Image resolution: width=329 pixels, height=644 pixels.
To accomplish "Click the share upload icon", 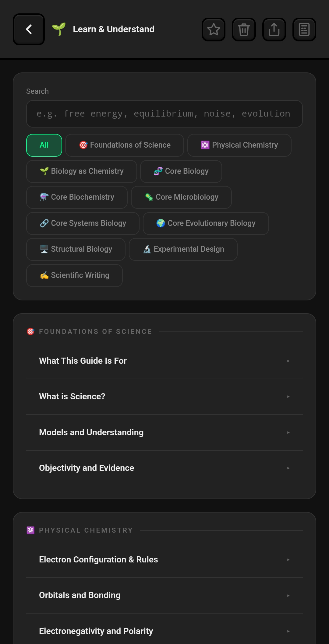I will click(x=274, y=30).
